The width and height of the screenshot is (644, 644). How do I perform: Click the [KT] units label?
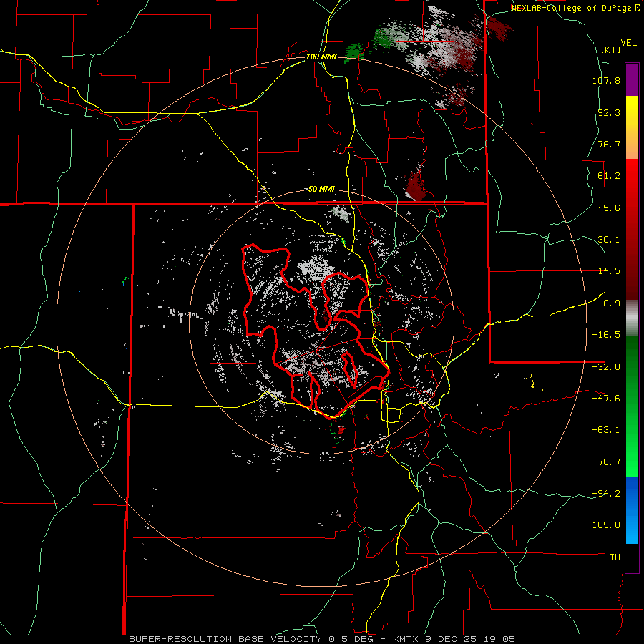tap(610, 49)
